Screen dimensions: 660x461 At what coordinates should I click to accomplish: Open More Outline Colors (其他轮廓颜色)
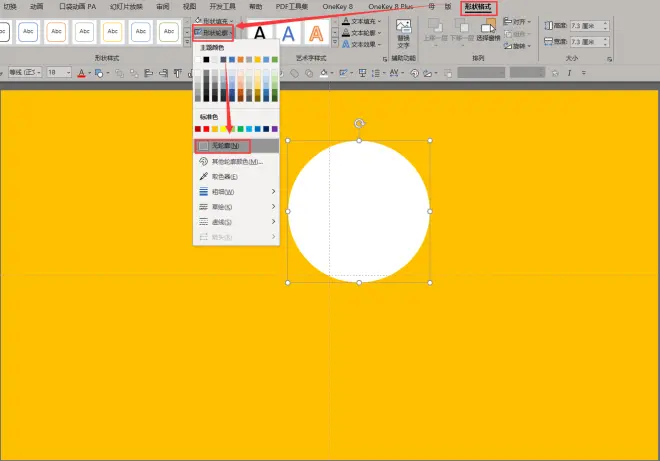point(236,161)
